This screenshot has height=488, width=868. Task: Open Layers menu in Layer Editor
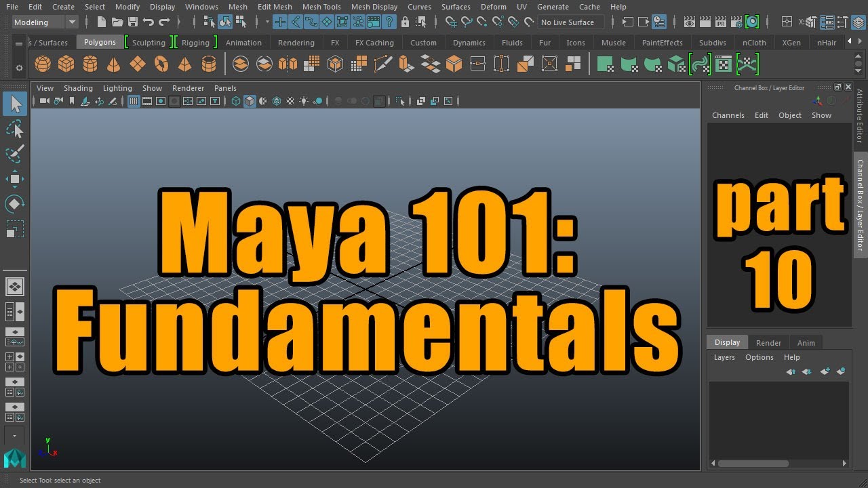click(724, 357)
